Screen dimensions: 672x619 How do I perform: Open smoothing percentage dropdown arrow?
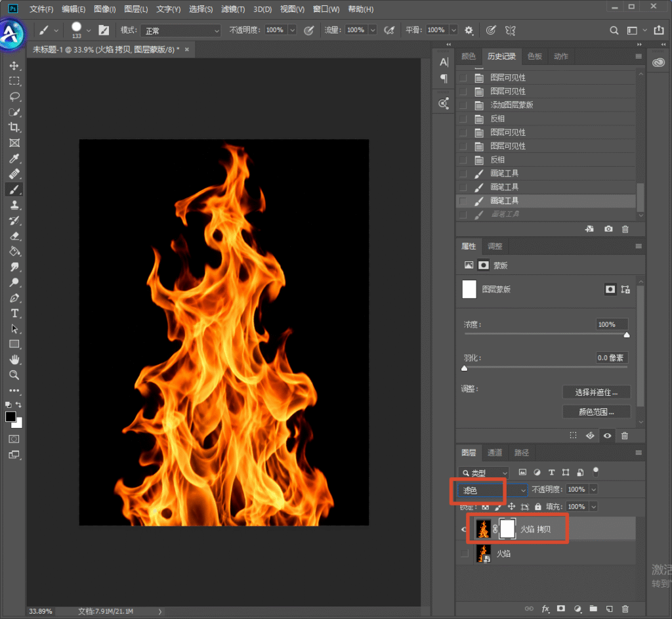coord(453,30)
